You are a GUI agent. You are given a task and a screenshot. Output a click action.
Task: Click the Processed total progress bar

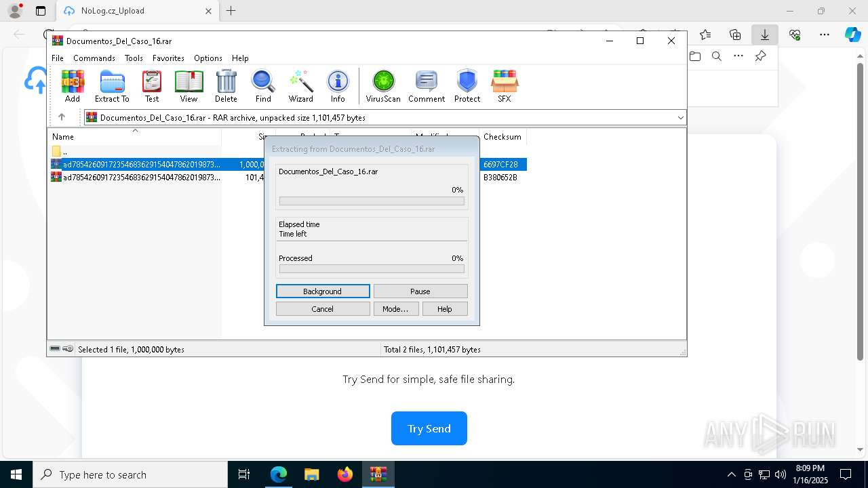click(372, 269)
